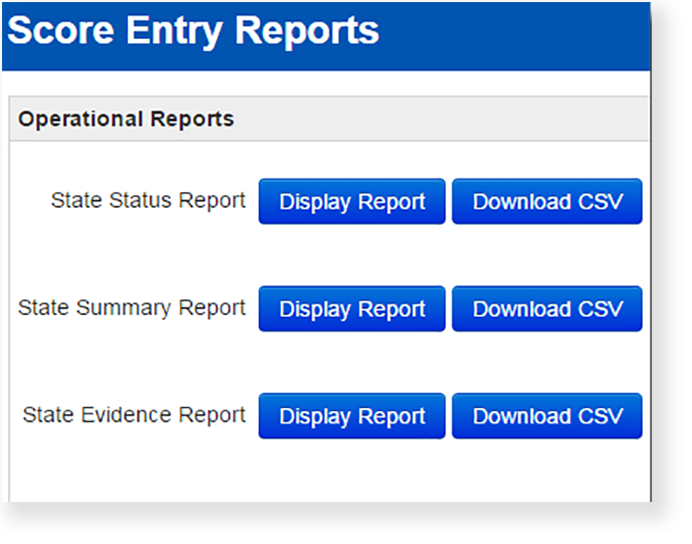Download CSV for State Summary Report

(x=547, y=309)
